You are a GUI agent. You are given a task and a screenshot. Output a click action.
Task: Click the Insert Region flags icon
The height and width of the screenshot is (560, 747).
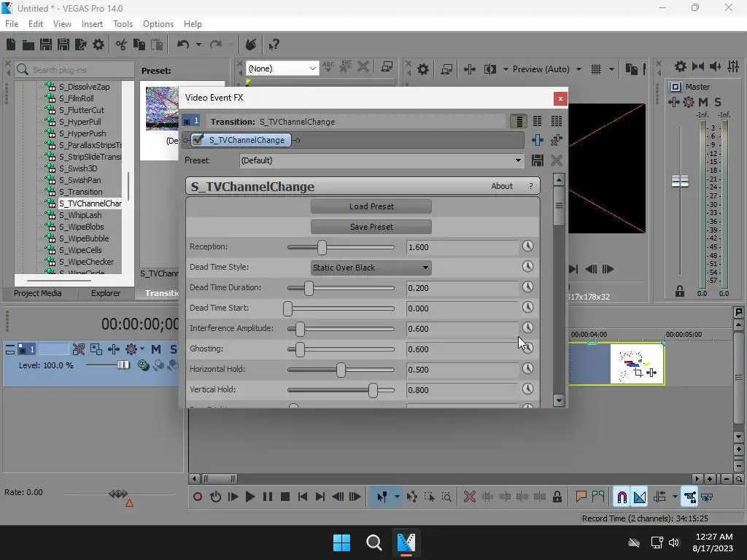click(598, 497)
